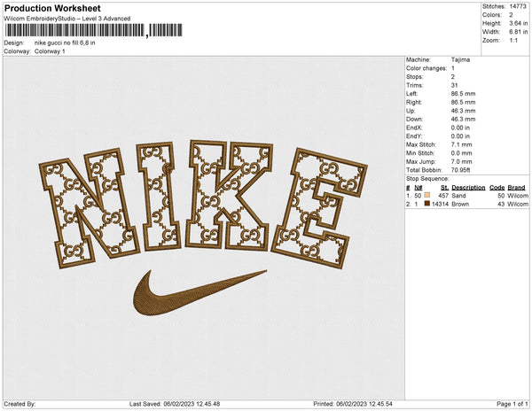Click the Brown row stitch count 14314
Screen dimensions: 532x411
tap(440, 204)
